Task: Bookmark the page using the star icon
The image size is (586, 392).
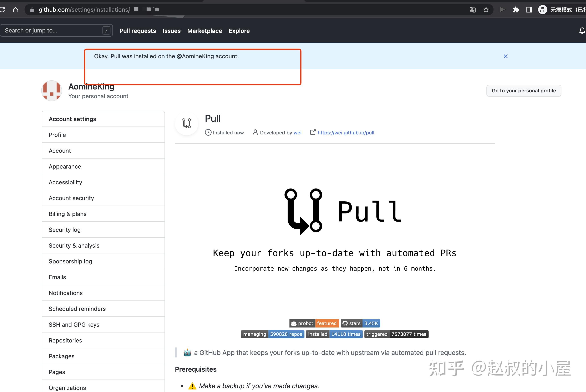Action: 486,10
